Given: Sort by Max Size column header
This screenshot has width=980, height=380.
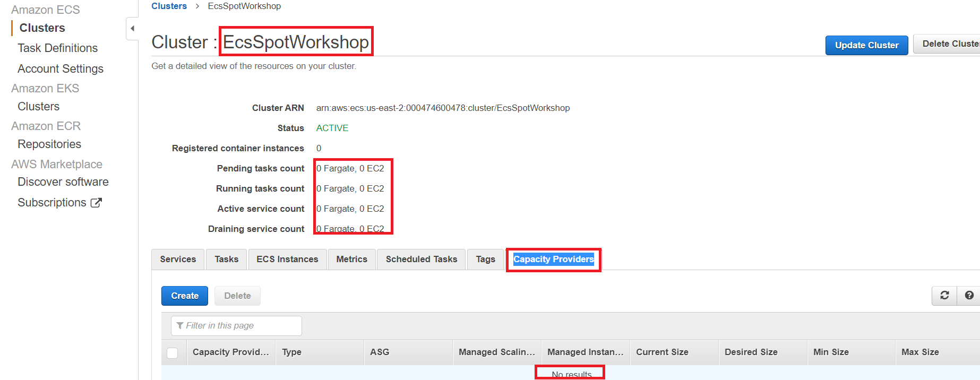Looking at the screenshot, I should pyautogui.click(x=938, y=352).
